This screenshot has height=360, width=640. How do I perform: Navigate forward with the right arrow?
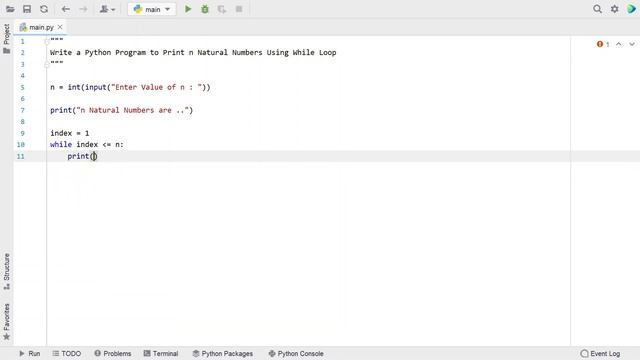click(83, 9)
